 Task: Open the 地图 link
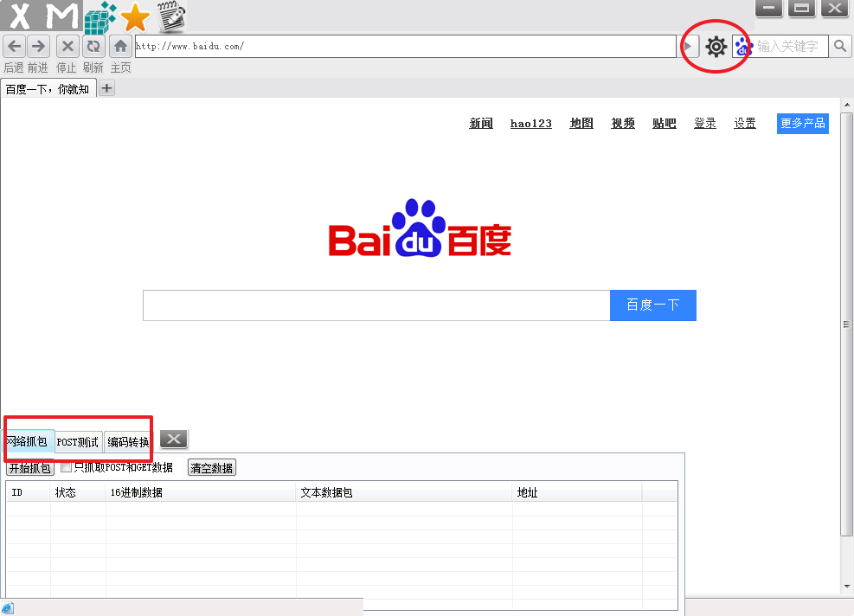click(581, 124)
